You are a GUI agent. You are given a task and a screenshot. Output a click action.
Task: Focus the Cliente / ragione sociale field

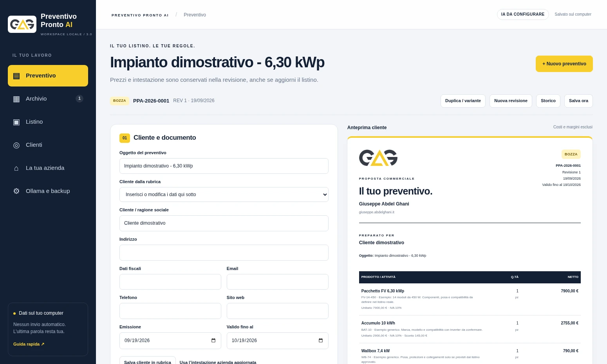(x=224, y=223)
